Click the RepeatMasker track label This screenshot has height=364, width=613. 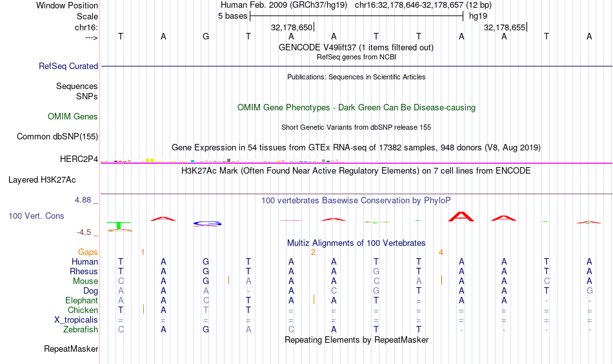pyautogui.click(x=71, y=349)
